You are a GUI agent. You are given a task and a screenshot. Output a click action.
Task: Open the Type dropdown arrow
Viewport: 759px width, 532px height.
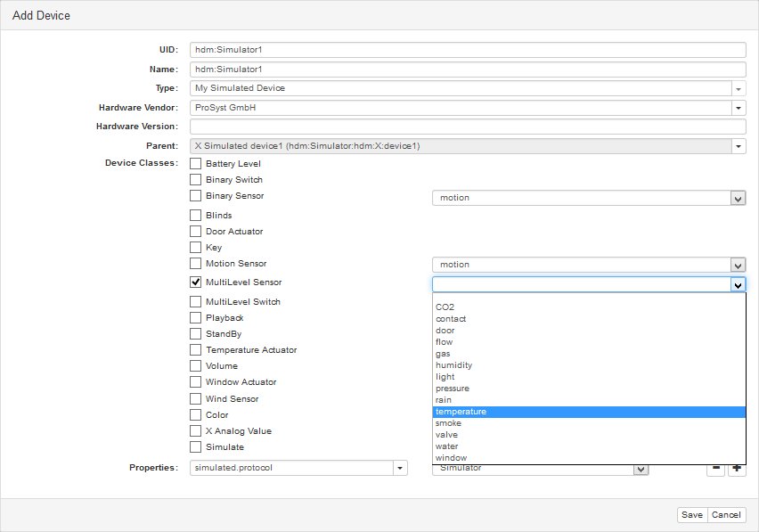click(739, 88)
